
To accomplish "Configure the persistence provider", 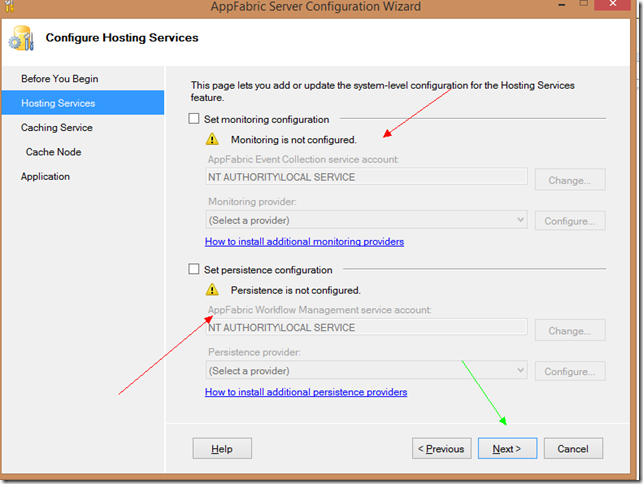I will coord(570,371).
